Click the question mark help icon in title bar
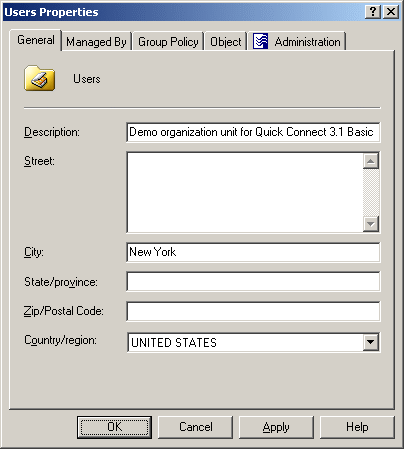 (373, 12)
